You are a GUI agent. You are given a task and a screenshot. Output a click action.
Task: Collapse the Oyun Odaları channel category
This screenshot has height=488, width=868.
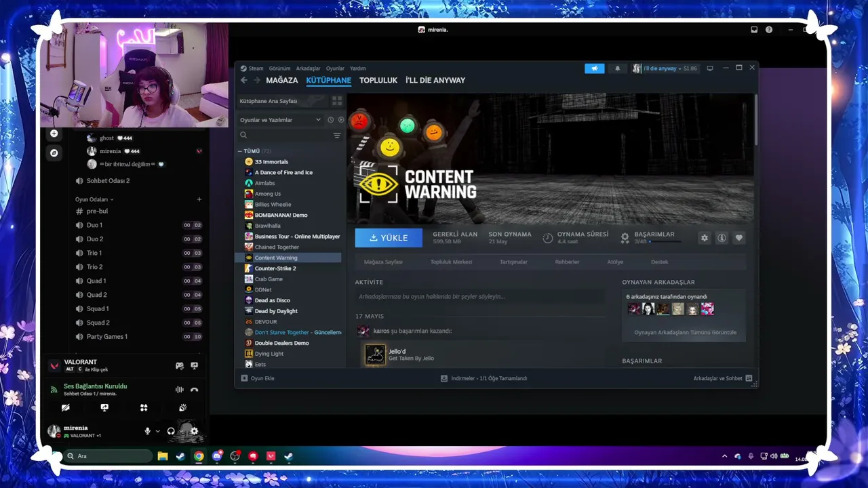point(94,199)
